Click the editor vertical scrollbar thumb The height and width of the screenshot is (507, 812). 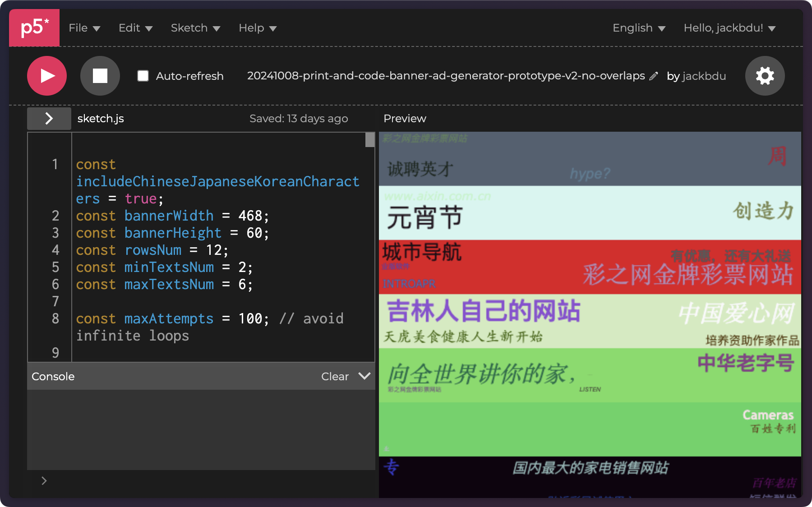370,140
